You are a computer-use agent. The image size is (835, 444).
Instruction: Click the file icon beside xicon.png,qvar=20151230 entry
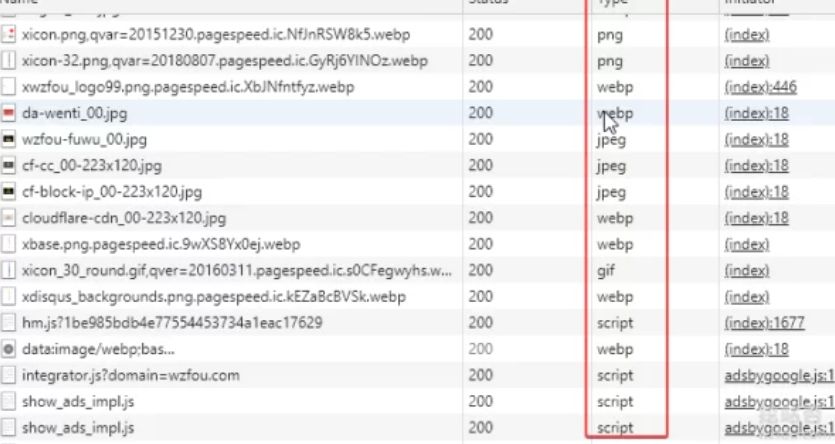[9, 35]
